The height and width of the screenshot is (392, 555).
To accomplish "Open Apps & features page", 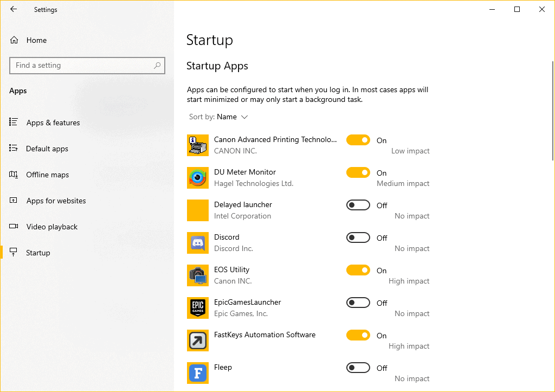I will click(x=53, y=123).
